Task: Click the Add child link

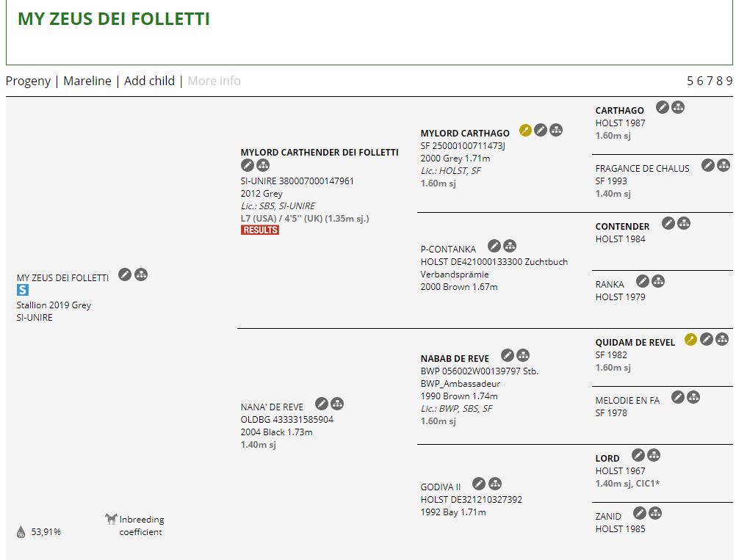Action: (x=149, y=81)
